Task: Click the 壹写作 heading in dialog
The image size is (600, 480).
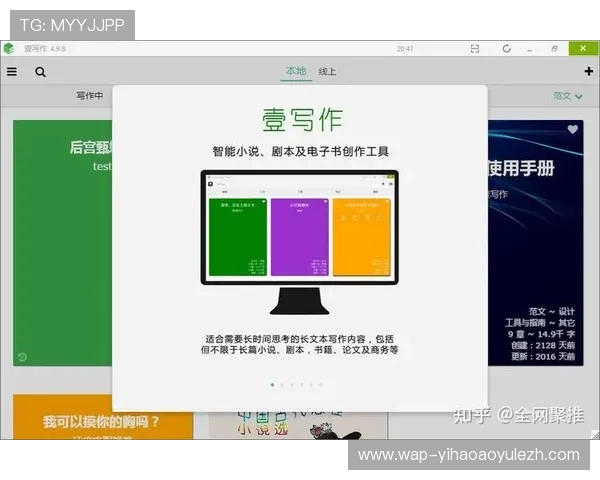Action: click(302, 120)
